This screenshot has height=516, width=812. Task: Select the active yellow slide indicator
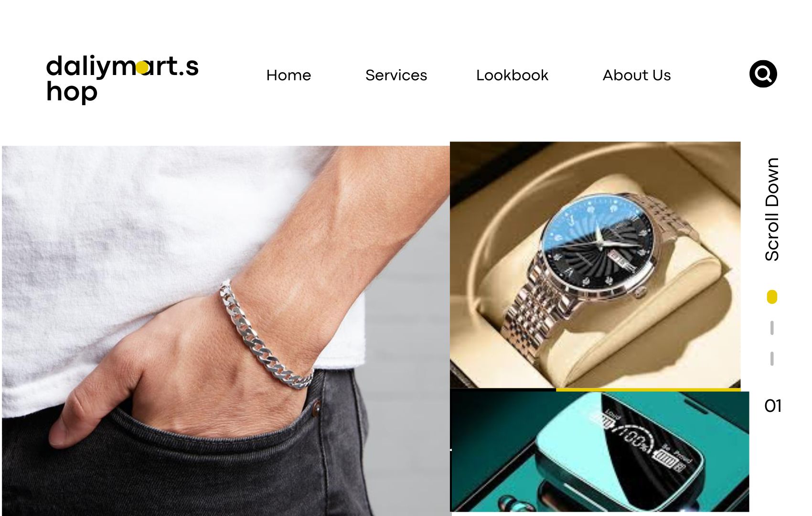click(772, 297)
